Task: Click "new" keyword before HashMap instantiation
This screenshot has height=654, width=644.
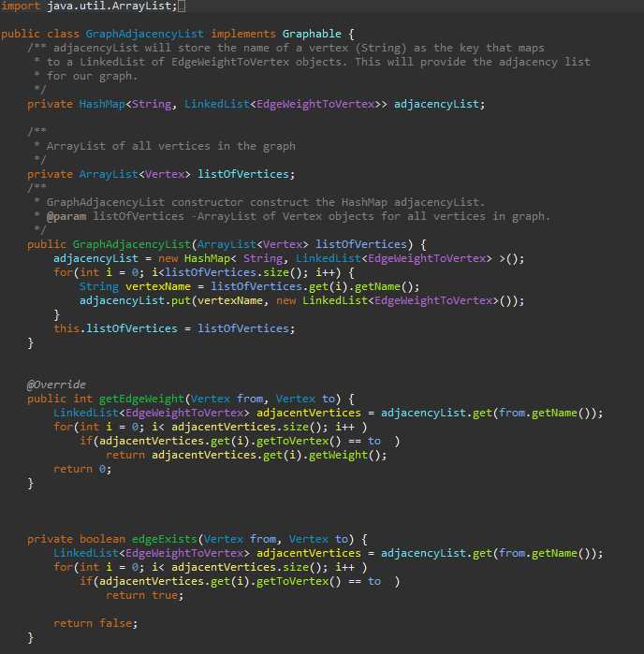Action: 168,258
